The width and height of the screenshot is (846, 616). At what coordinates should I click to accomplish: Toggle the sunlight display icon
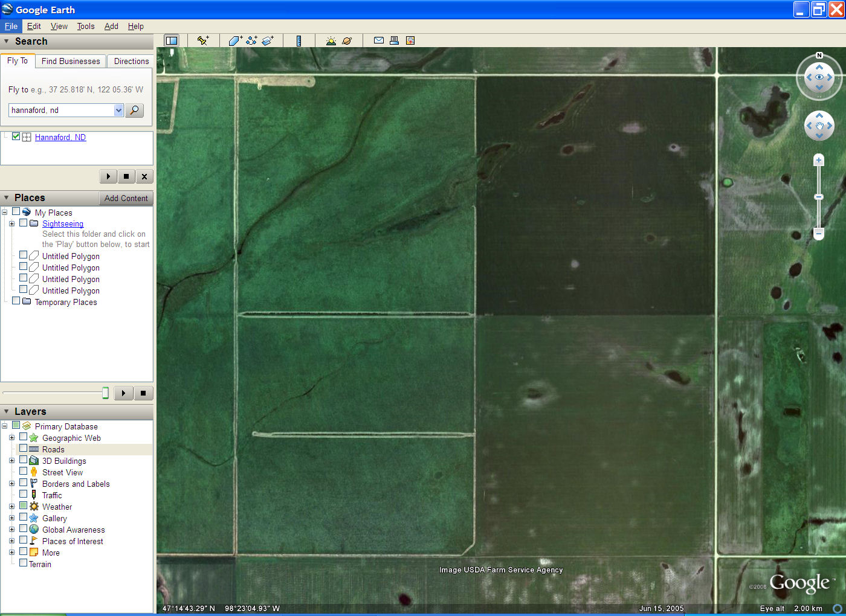coord(331,40)
